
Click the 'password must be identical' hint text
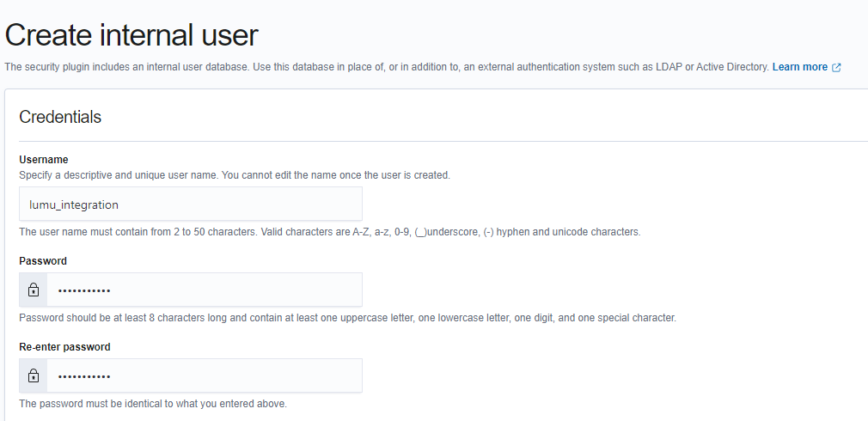pyautogui.click(x=153, y=404)
